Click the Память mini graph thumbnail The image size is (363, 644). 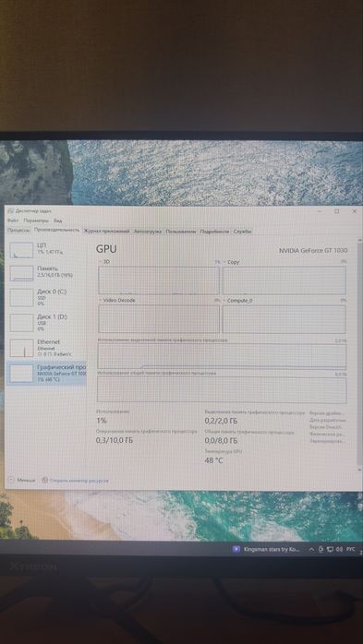click(21, 273)
